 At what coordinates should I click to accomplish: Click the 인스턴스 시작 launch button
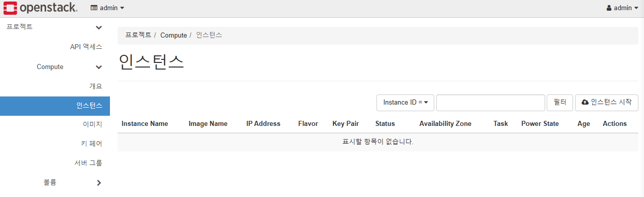607,103
